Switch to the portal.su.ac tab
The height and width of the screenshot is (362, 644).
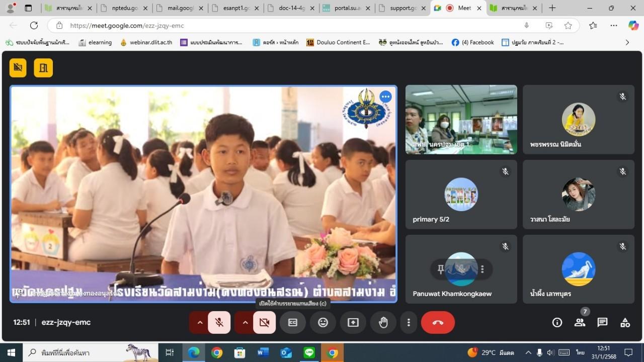(345, 8)
